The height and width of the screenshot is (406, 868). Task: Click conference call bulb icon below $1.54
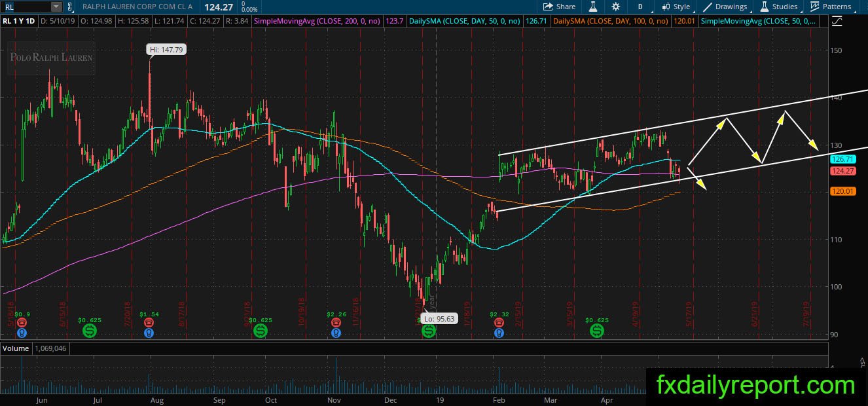[x=149, y=333]
